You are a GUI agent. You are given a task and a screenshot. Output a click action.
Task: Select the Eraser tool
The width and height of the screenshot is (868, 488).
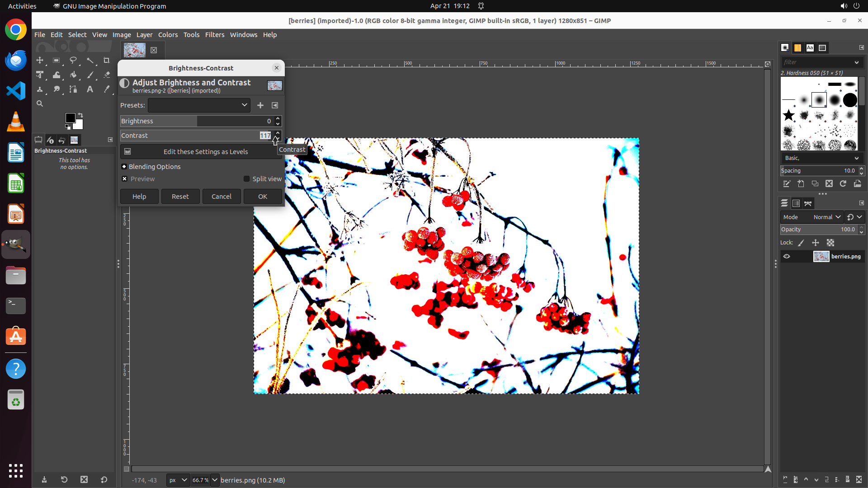tap(106, 75)
